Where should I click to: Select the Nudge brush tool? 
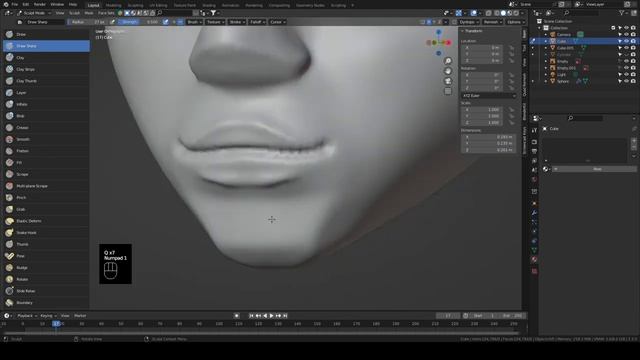(x=46, y=267)
